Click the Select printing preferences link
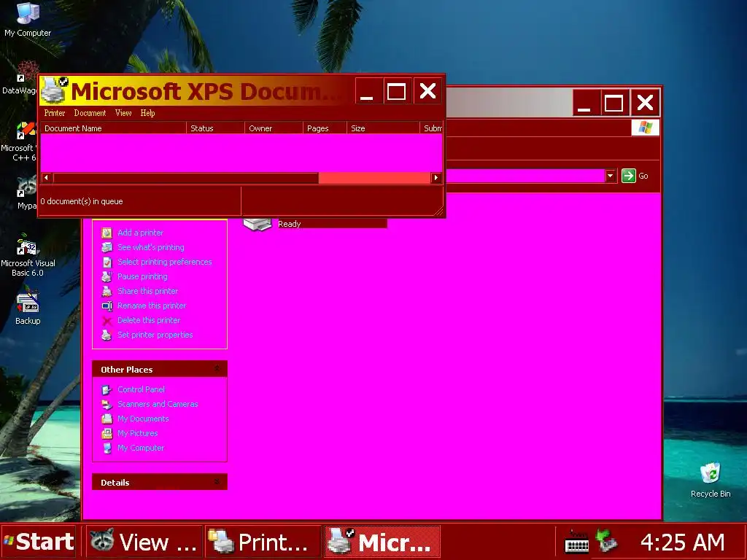The image size is (747, 560). click(165, 262)
